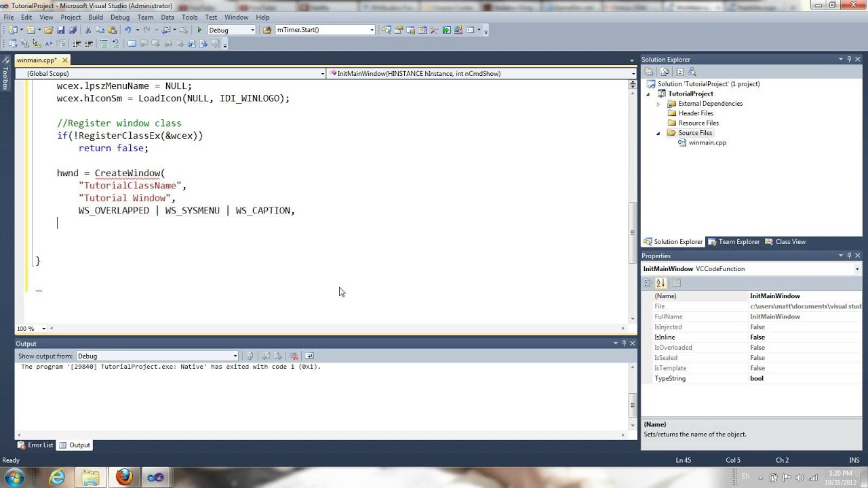Start debugging with green play icon
The image size is (868, 488).
[x=199, y=30]
